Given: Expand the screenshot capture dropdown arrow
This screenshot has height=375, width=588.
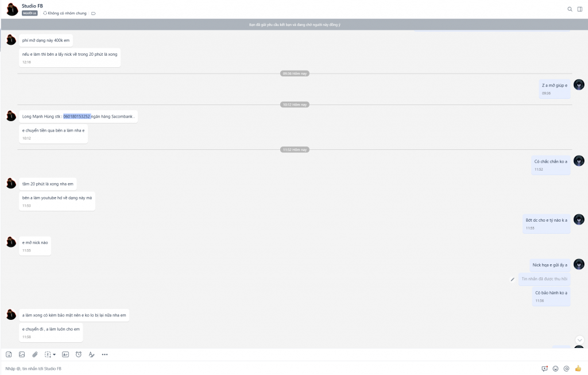Looking at the screenshot, I should (53, 355).
